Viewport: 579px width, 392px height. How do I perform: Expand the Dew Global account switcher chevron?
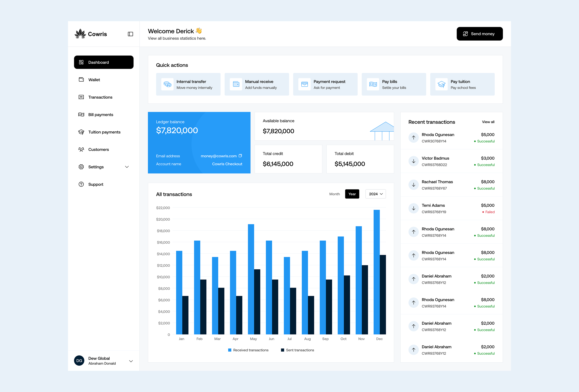[131, 361]
